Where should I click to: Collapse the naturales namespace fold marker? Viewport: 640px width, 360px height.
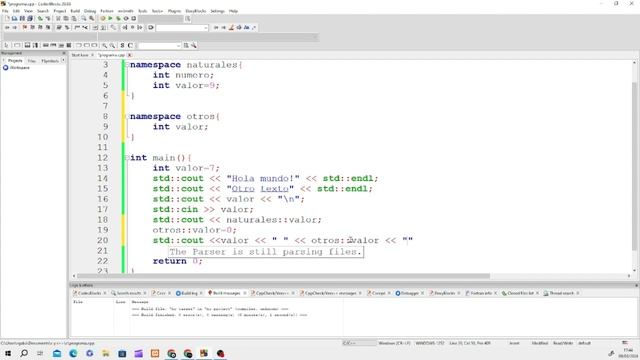coord(127,65)
